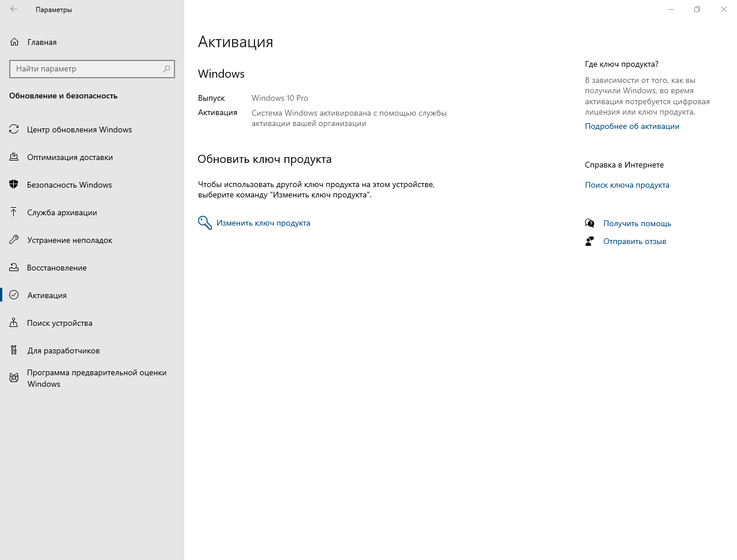Open Поиск ключа продукта link
This screenshot has height=560, width=737.
pyautogui.click(x=627, y=185)
